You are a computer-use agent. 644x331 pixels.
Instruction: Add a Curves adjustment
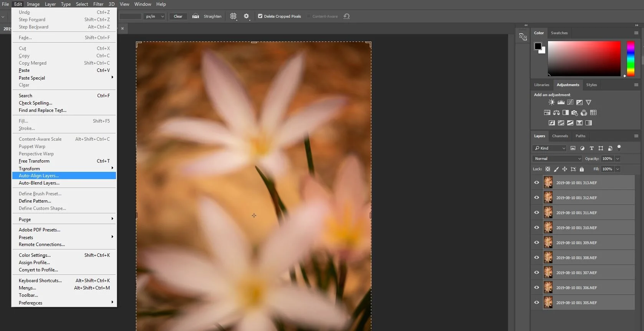coord(570,102)
